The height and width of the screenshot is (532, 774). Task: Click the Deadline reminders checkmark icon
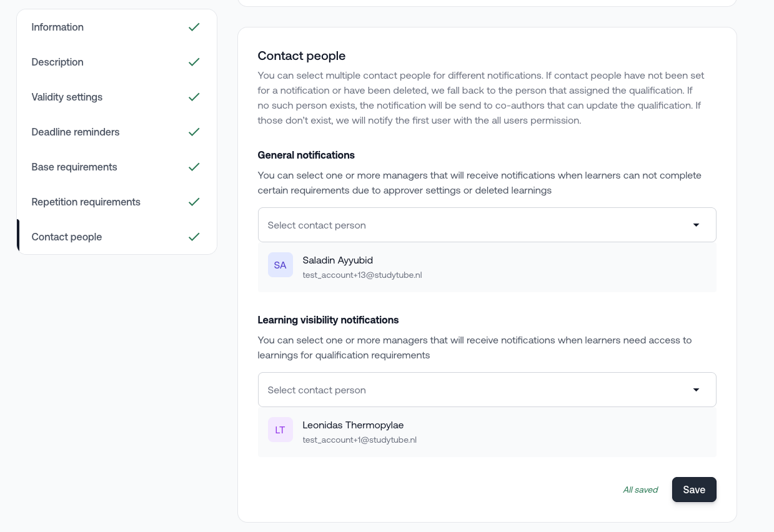click(x=194, y=132)
